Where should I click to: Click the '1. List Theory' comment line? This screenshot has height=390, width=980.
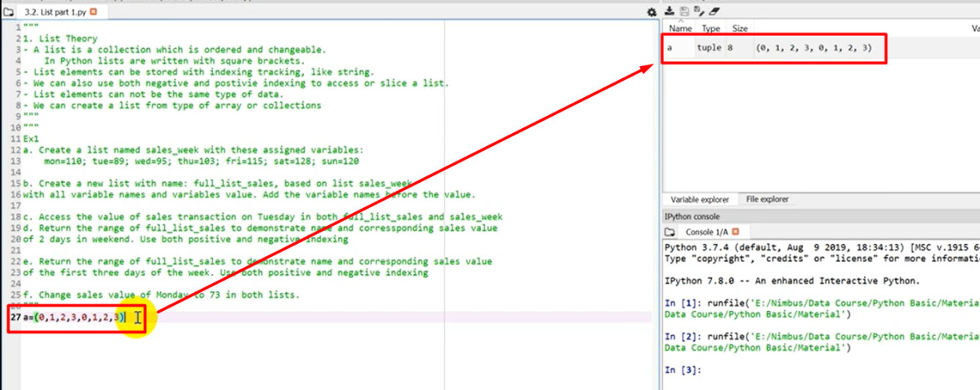[60, 38]
